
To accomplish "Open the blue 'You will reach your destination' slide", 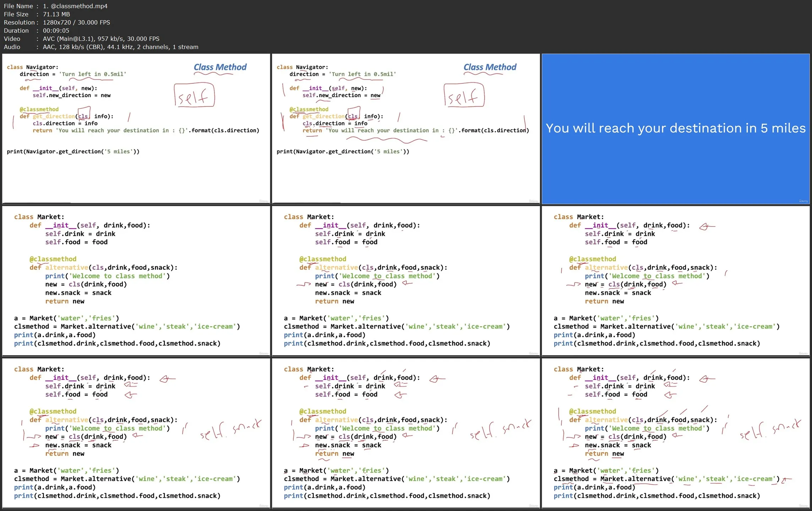I will coord(676,129).
